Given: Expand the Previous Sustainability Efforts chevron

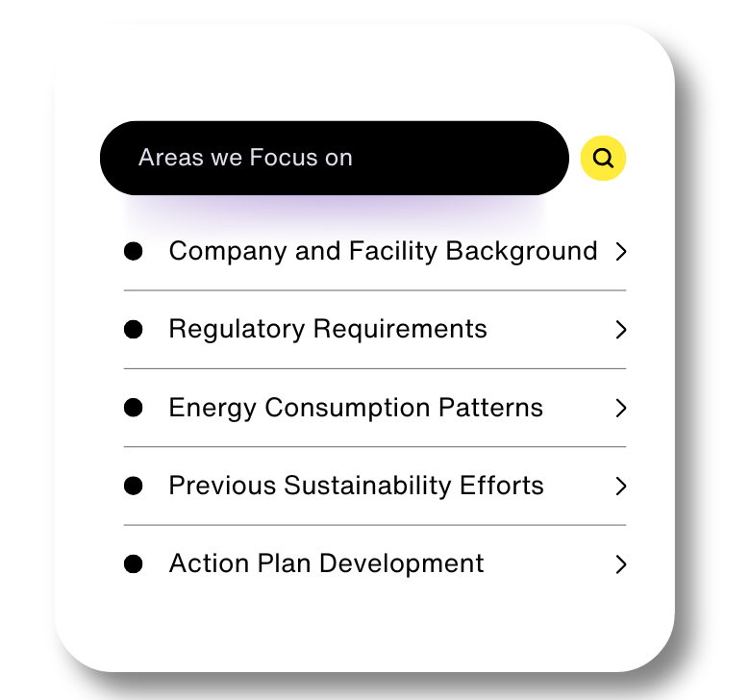Looking at the screenshot, I should (x=621, y=487).
